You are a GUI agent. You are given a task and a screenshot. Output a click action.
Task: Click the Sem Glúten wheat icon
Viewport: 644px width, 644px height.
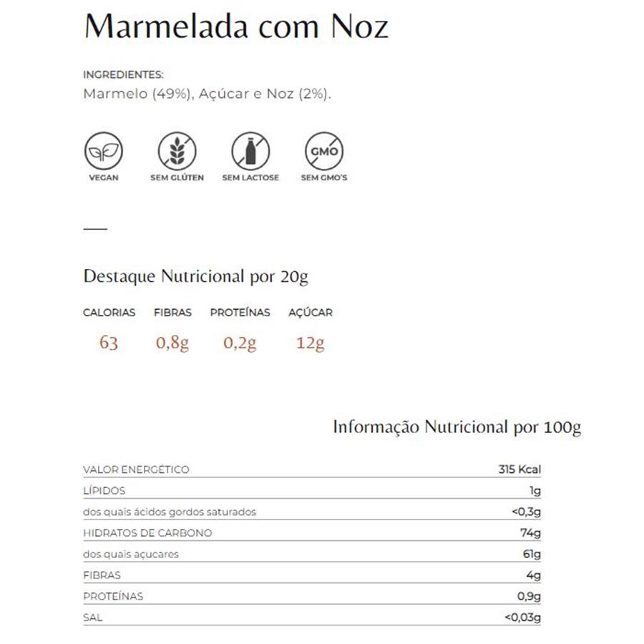click(177, 151)
